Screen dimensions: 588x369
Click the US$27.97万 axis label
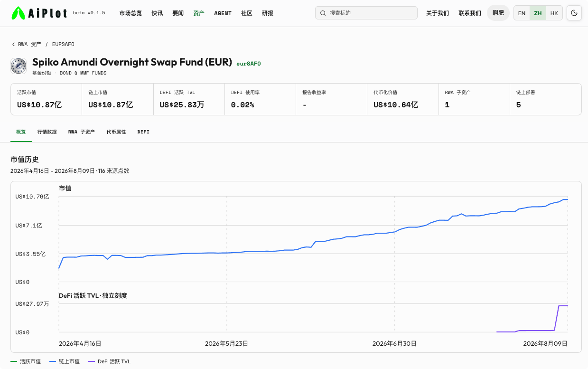click(32, 303)
